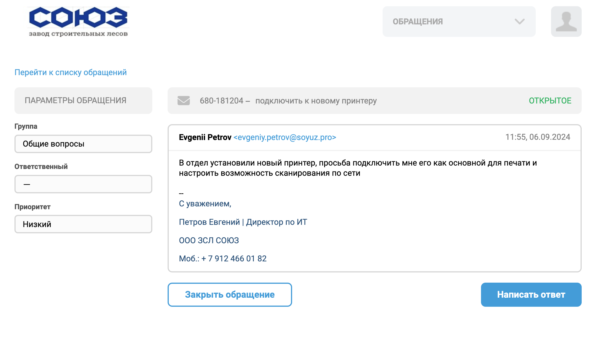This screenshot has height=364, width=616.
Task: Click the envelope icon beside ticket number
Action: 183,101
